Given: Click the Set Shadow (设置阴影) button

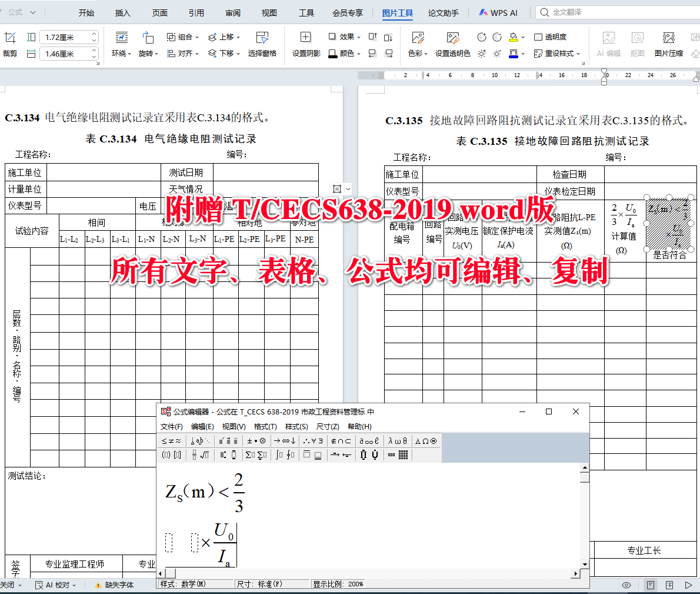Looking at the screenshot, I should pos(306,44).
